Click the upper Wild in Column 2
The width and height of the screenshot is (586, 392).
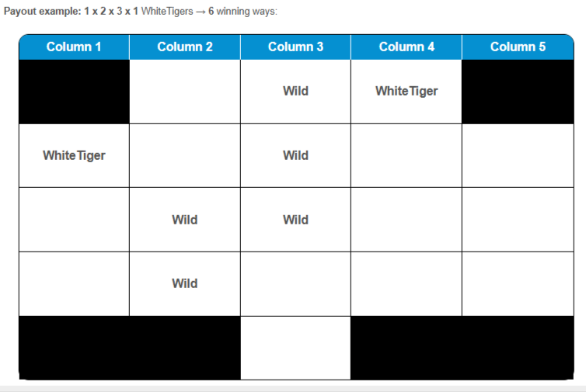pos(185,220)
